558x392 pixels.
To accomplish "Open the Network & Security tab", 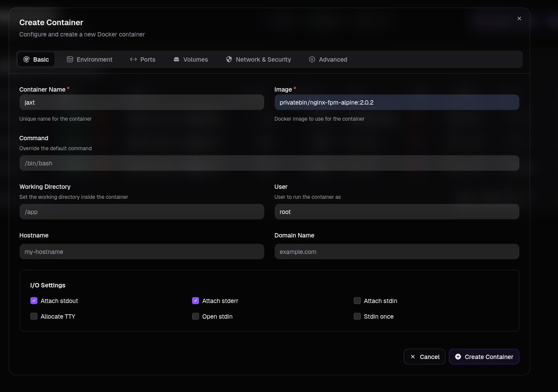I will [259, 59].
